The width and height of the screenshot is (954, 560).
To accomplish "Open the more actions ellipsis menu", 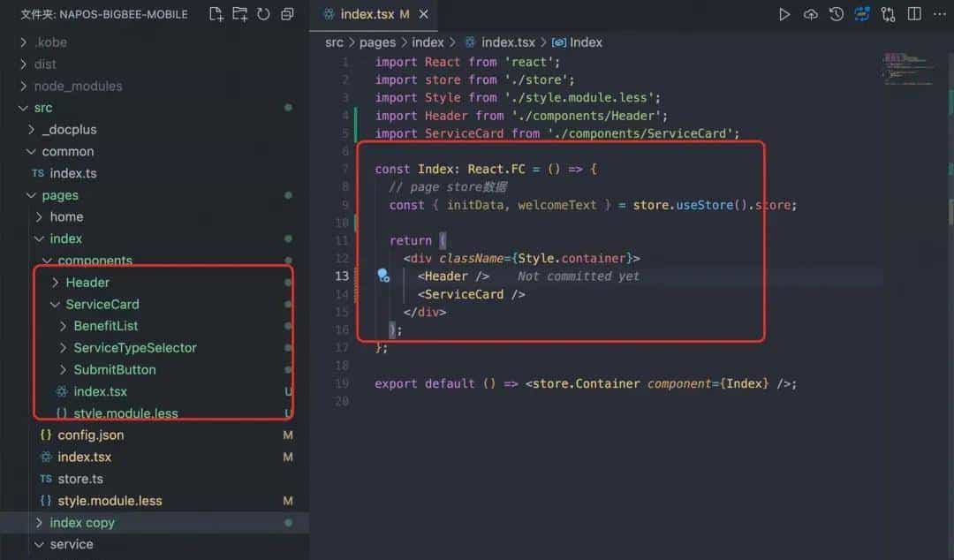I will click(x=939, y=14).
